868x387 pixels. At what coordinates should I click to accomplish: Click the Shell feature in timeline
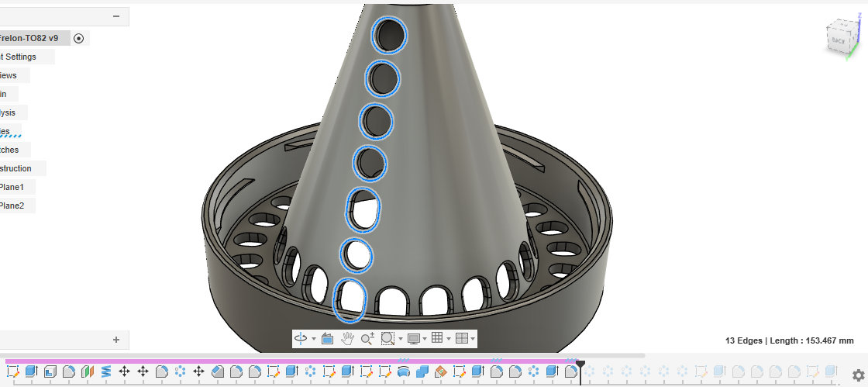(49, 372)
